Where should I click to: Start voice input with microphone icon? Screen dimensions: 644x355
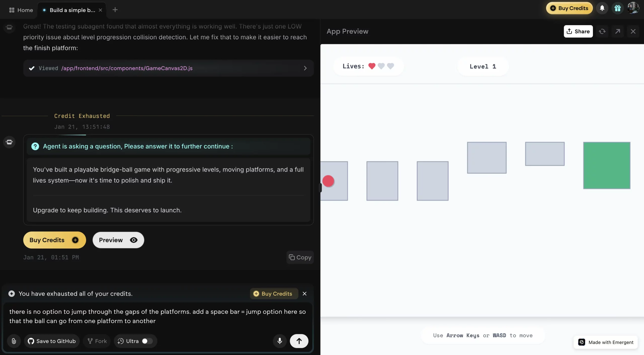[279, 341]
